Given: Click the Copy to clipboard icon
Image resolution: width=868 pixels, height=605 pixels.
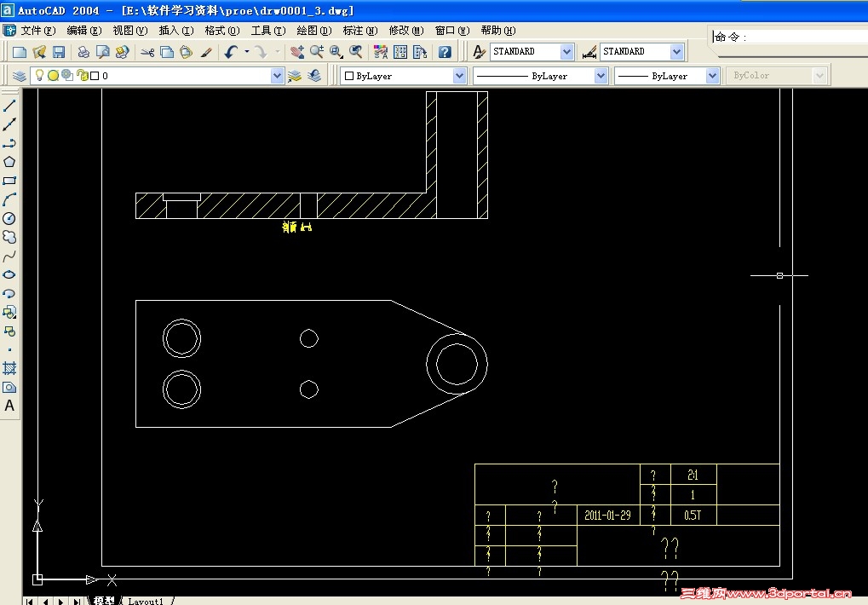Looking at the screenshot, I should [167, 52].
